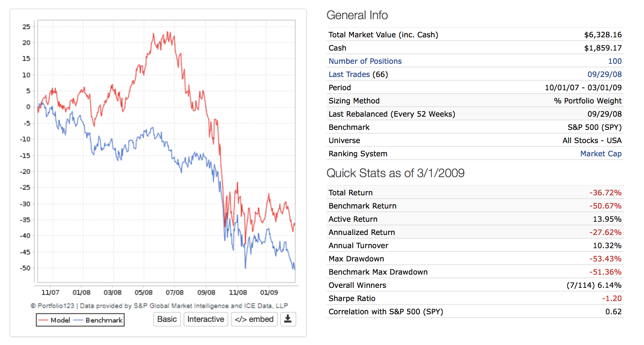Click the Portfolio123 copyright text under chart

[159, 306]
